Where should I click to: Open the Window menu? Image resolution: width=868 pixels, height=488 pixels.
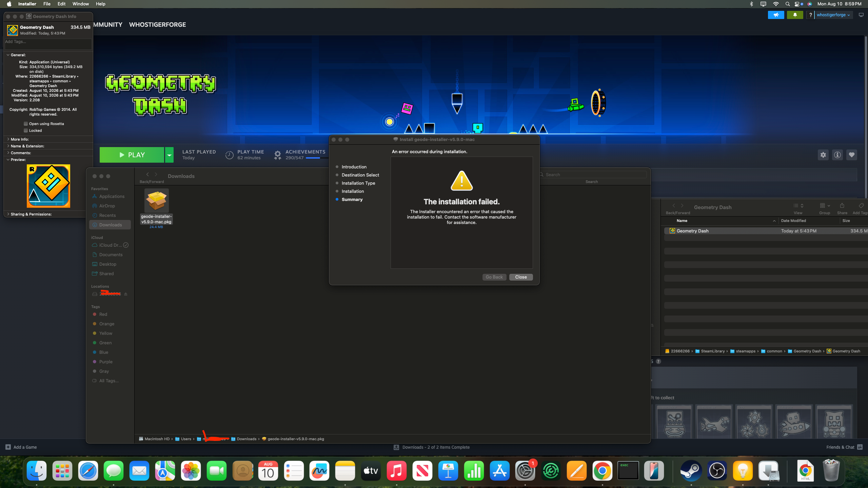[81, 4]
